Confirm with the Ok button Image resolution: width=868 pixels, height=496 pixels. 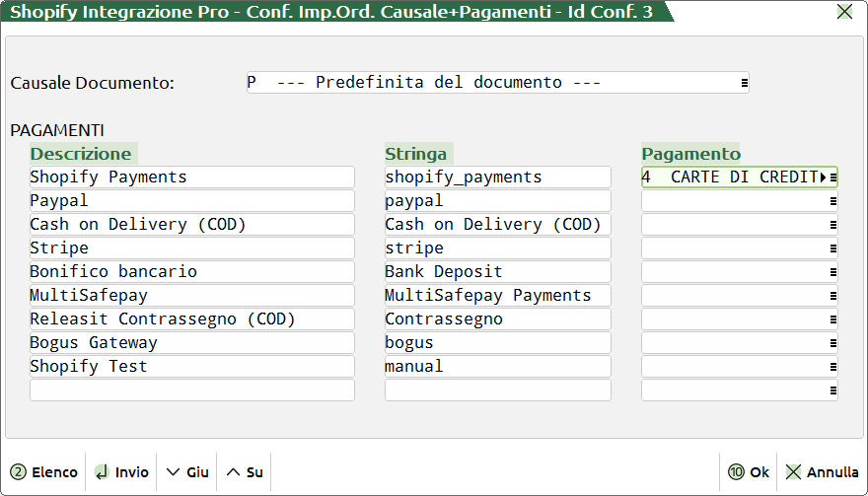749,472
